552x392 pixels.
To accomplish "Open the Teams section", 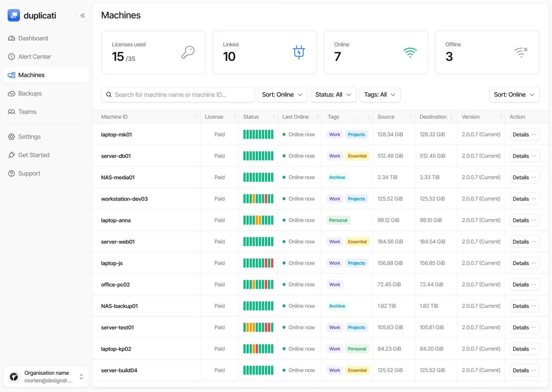I will [x=27, y=111].
